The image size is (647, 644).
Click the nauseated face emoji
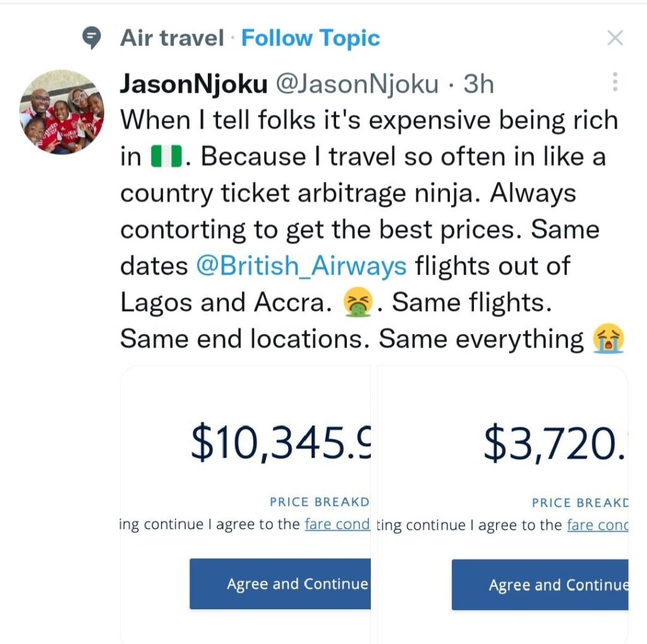(355, 304)
